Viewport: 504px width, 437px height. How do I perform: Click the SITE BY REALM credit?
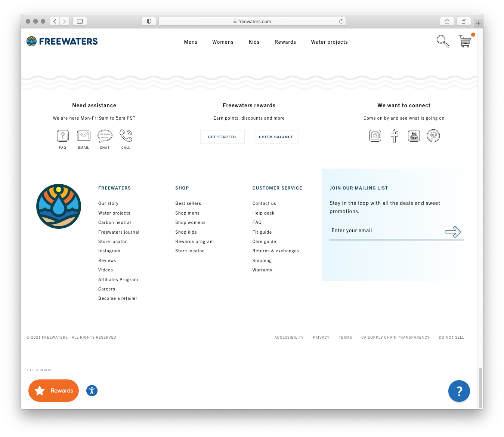39,370
